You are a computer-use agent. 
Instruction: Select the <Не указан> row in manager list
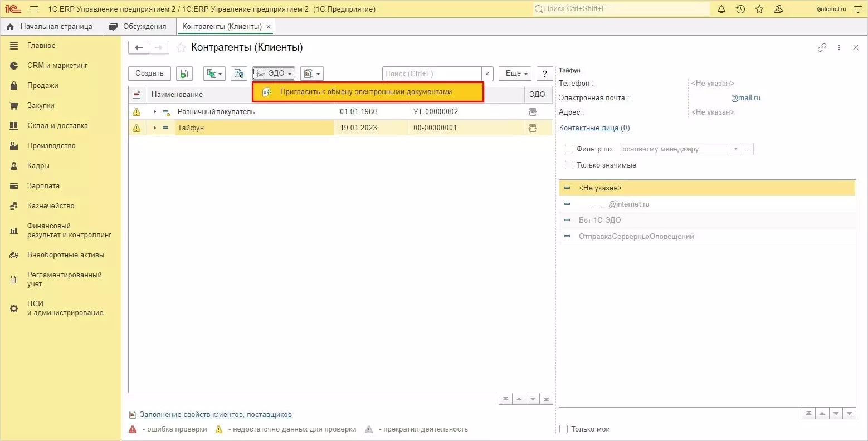[x=707, y=188]
